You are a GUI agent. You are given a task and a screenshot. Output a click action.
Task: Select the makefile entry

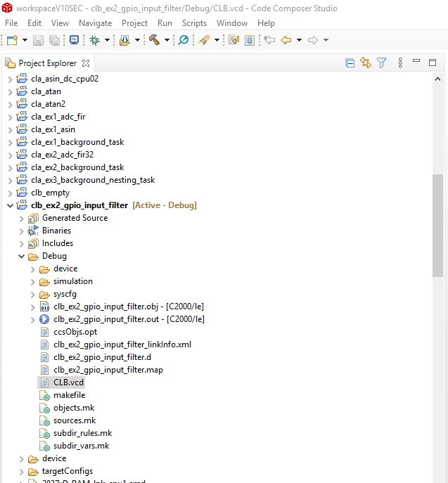click(x=70, y=395)
